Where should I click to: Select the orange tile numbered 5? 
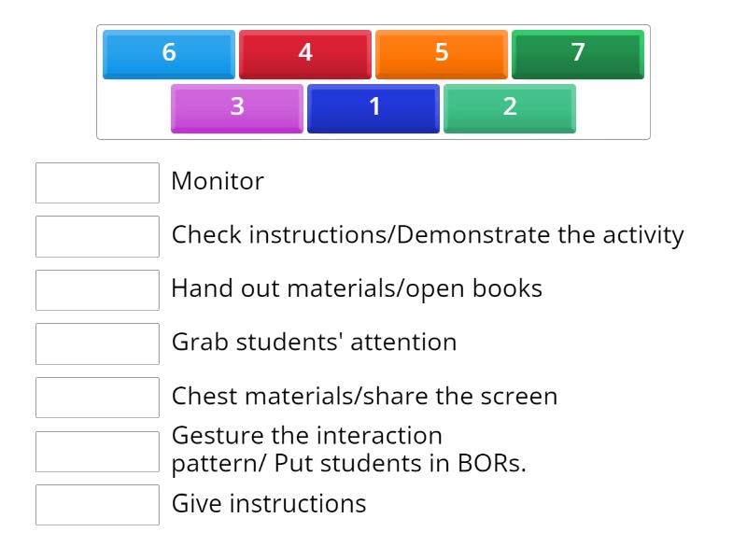tap(441, 54)
